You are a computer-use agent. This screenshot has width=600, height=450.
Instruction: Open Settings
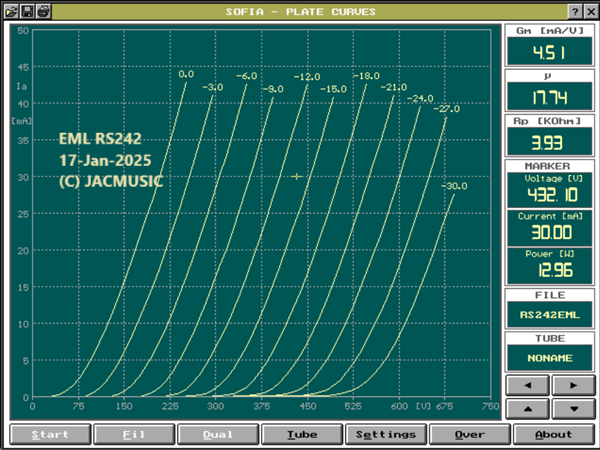386,434
